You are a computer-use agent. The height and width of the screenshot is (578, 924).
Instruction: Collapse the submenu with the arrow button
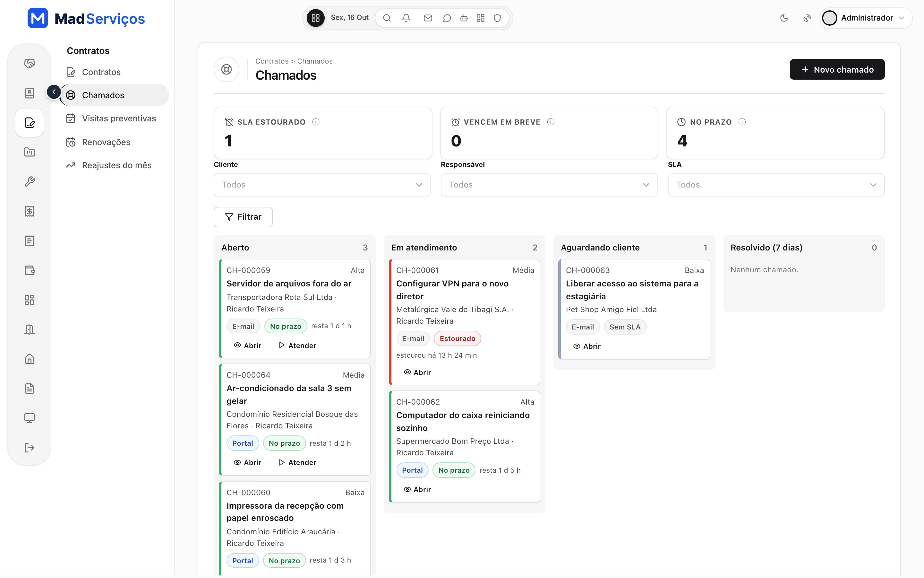[x=54, y=92]
